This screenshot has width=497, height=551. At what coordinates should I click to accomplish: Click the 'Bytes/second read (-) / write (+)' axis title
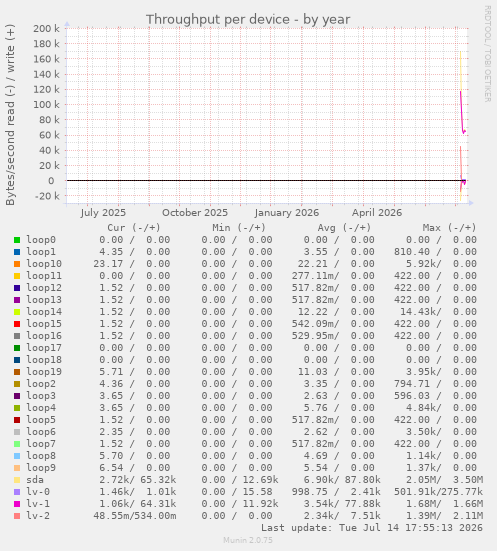coord(10,115)
